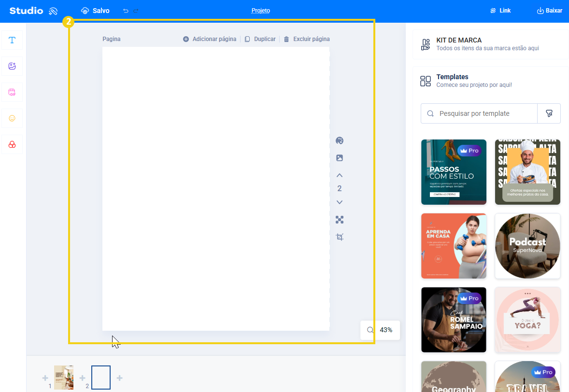Open the image upload tool in sidebar
This screenshot has height=392, width=569.
[x=12, y=66]
